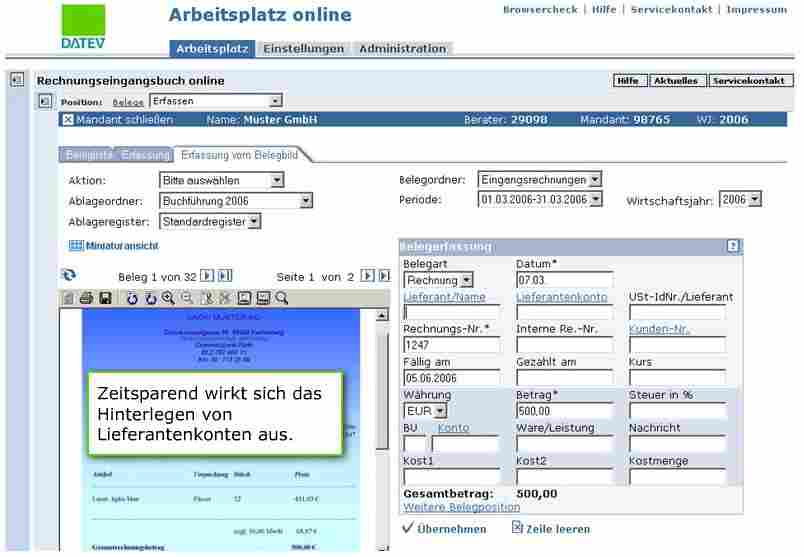Click the fit page view icon
This screenshot has width=804, height=557.
click(245, 298)
